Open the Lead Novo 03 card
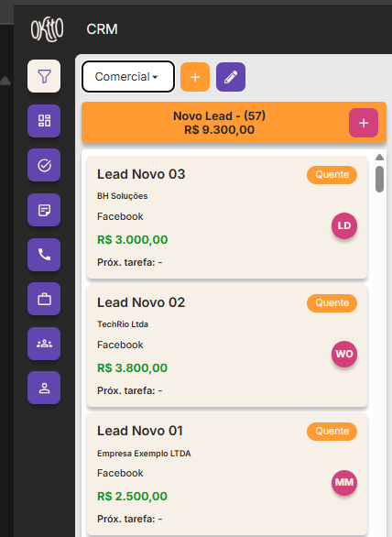 227,217
